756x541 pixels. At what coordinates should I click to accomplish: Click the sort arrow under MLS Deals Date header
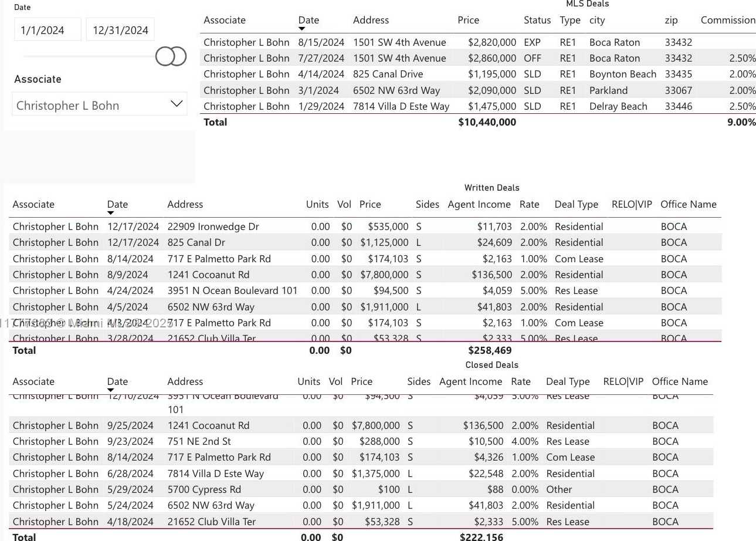pos(302,29)
